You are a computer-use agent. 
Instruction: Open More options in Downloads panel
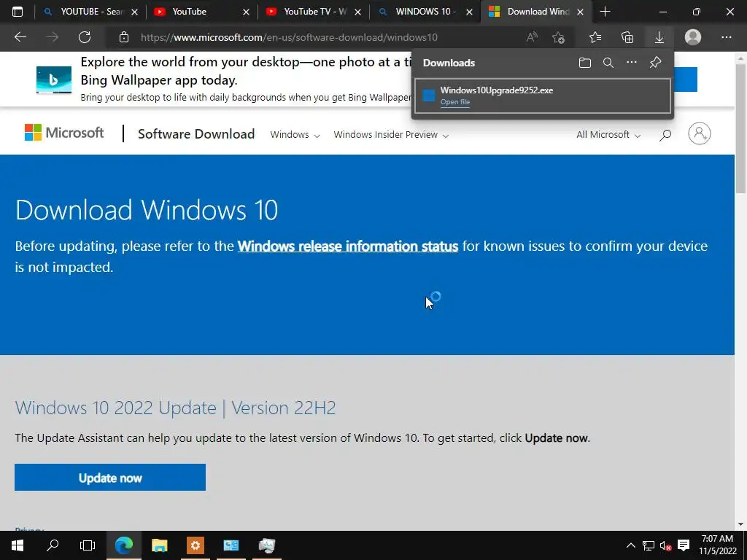632,63
